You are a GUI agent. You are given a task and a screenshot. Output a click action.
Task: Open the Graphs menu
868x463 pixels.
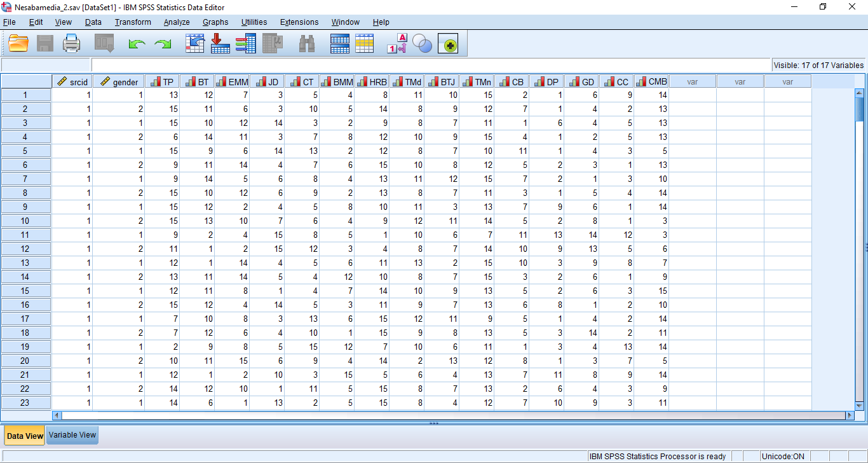[x=215, y=22]
